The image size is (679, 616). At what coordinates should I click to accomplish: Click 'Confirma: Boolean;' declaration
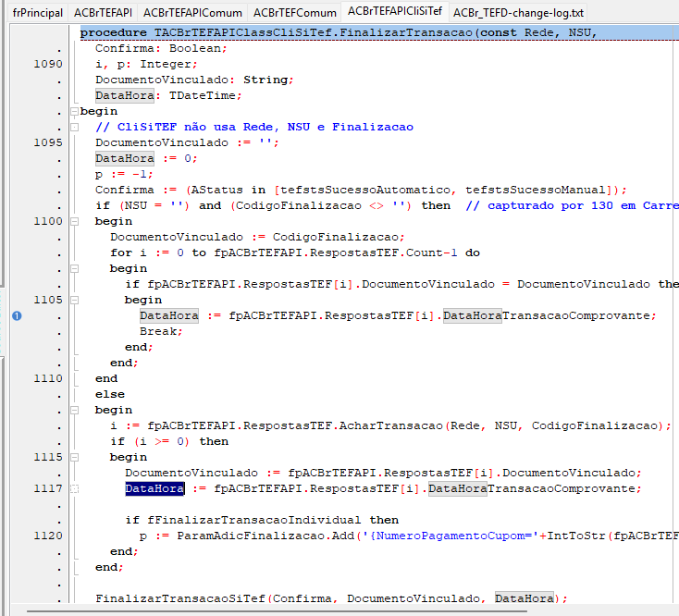click(x=161, y=48)
